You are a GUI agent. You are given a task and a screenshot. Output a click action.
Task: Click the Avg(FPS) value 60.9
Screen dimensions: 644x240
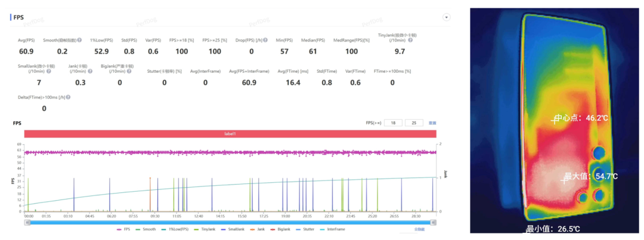tap(26, 51)
